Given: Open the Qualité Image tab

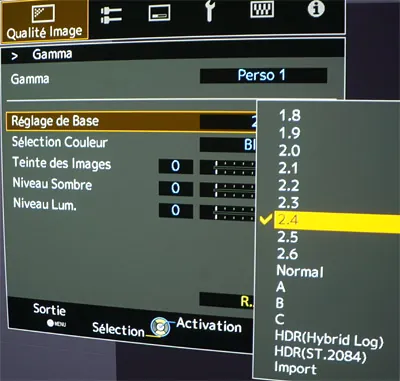Looking at the screenshot, I should point(45,21).
